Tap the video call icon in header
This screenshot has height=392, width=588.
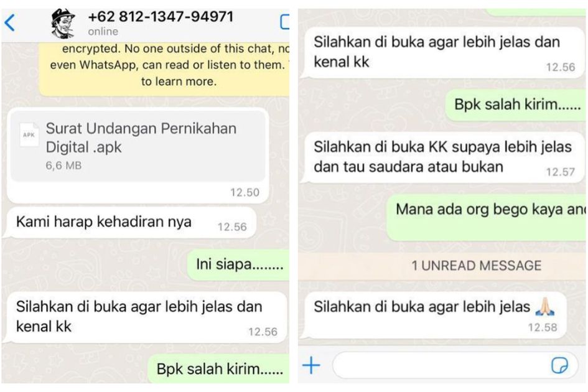284,22
